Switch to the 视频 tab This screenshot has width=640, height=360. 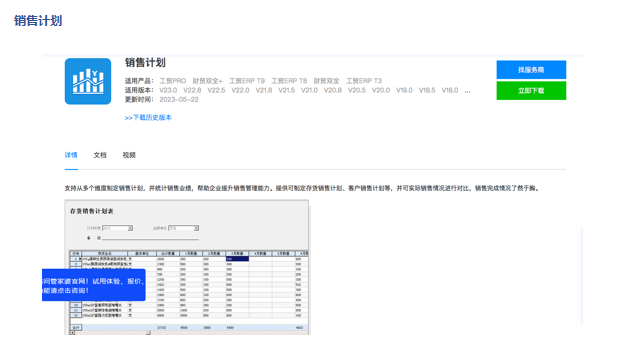(129, 155)
